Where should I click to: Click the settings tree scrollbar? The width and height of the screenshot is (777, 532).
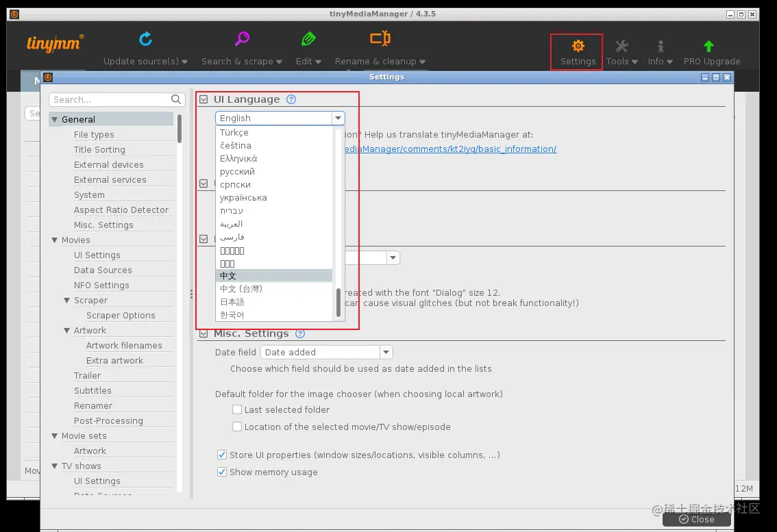point(180,129)
